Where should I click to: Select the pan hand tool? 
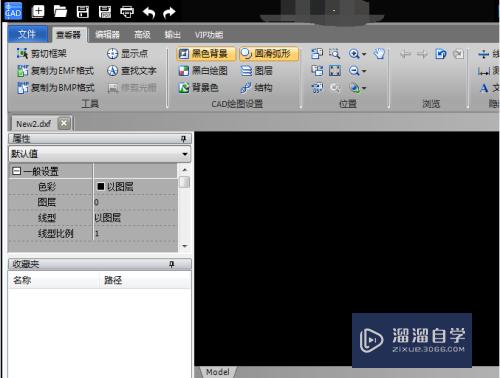(x=379, y=54)
